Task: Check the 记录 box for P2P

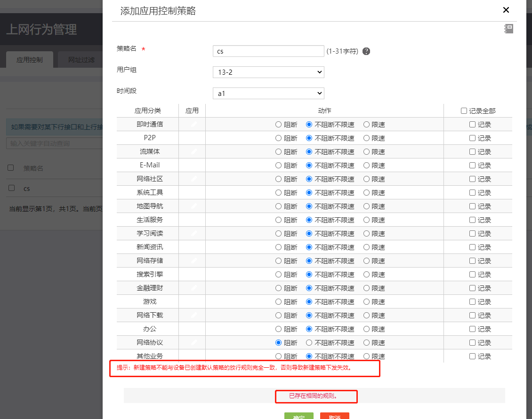Action: 472,138
